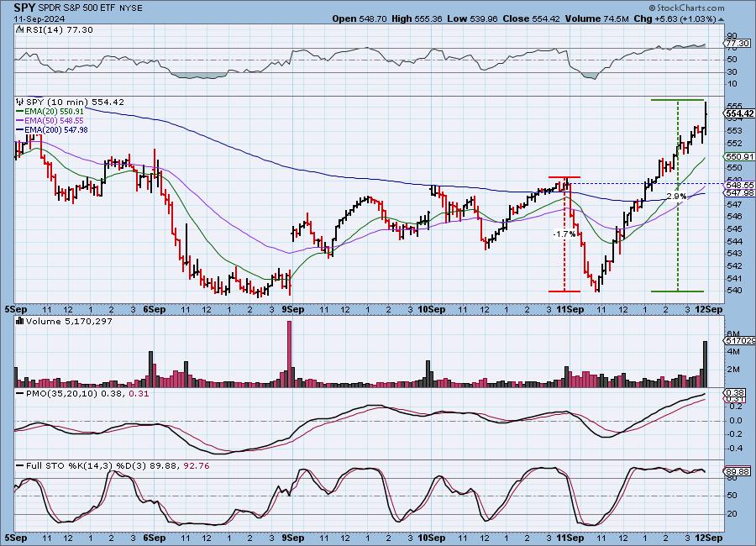Click the 11Sep label under the price panel
The image size is (756, 546).
point(570,309)
